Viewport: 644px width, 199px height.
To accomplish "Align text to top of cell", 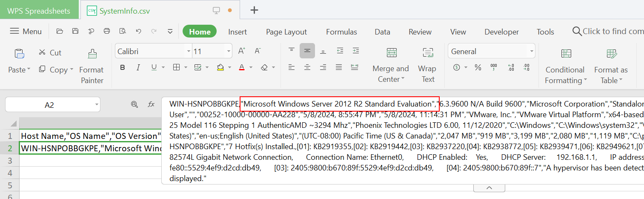I will pyautogui.click(x=291, y=50).
